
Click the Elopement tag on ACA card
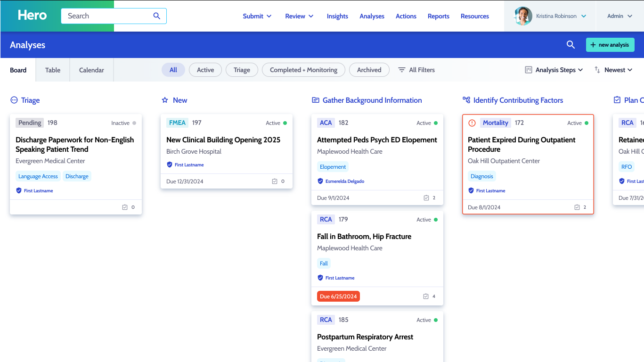coord(333,167)
